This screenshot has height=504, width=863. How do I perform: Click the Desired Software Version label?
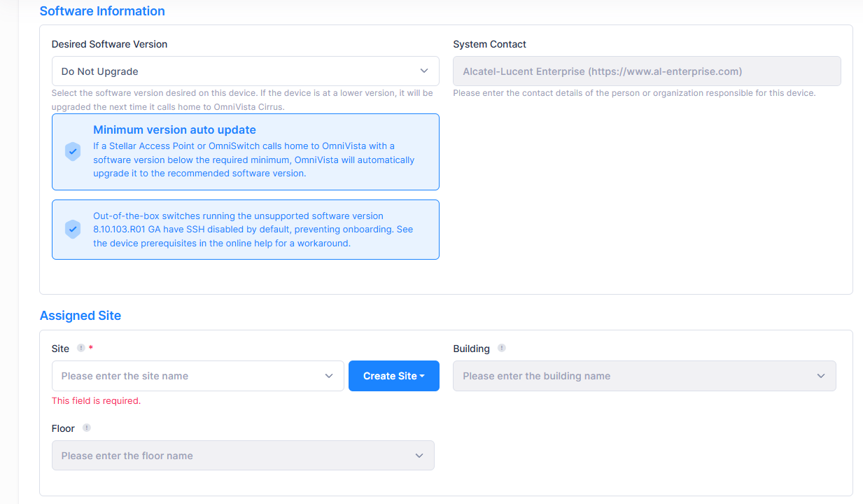[x=109, y=44]
